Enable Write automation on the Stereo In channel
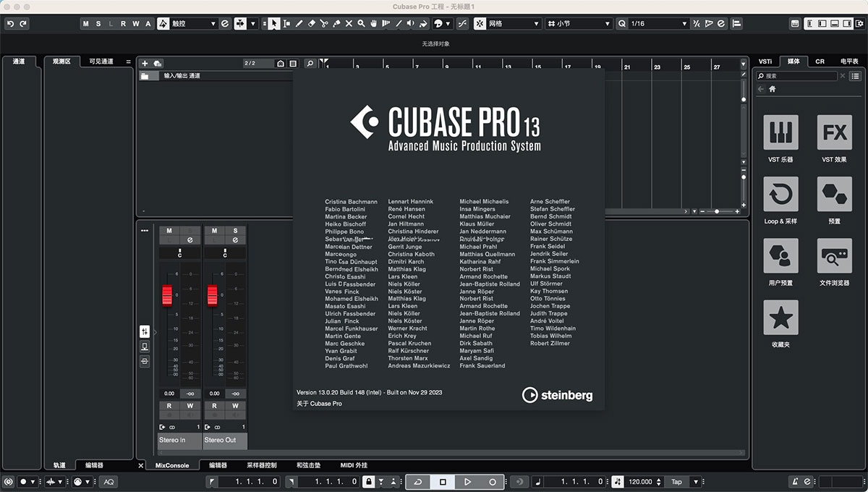The width and height of the screenshot is (868, 492). click(190, 407)
